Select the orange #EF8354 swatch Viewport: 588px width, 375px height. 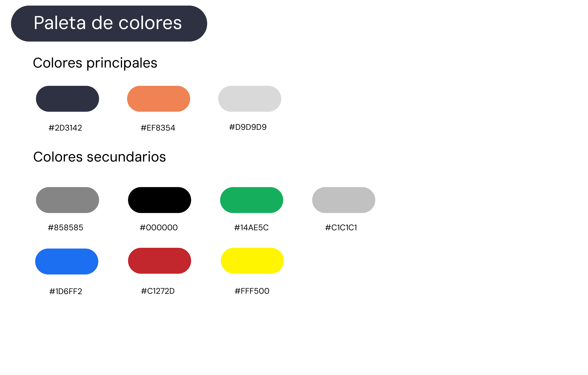158,99
